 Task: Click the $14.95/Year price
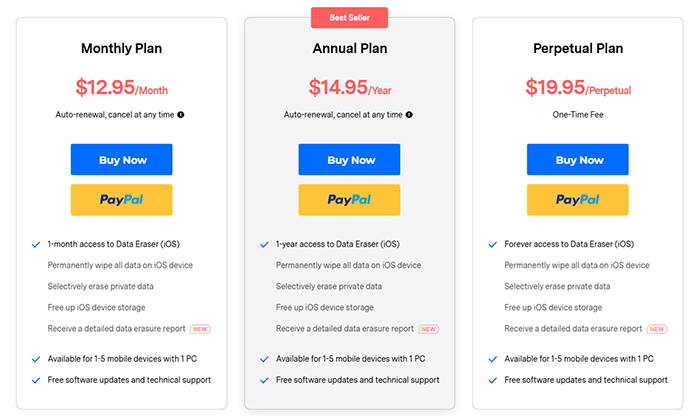pos(349,88)
